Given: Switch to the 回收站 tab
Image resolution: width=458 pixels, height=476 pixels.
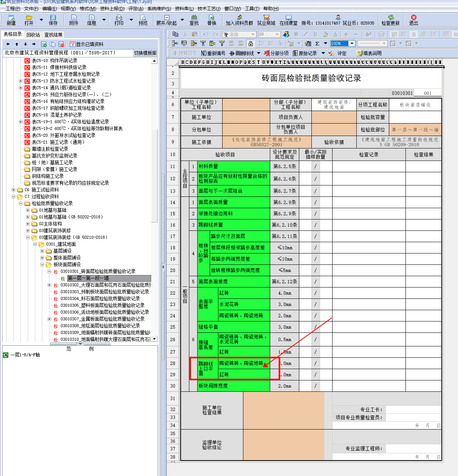Looking at the screenshot, I should (x=33, y=35).
